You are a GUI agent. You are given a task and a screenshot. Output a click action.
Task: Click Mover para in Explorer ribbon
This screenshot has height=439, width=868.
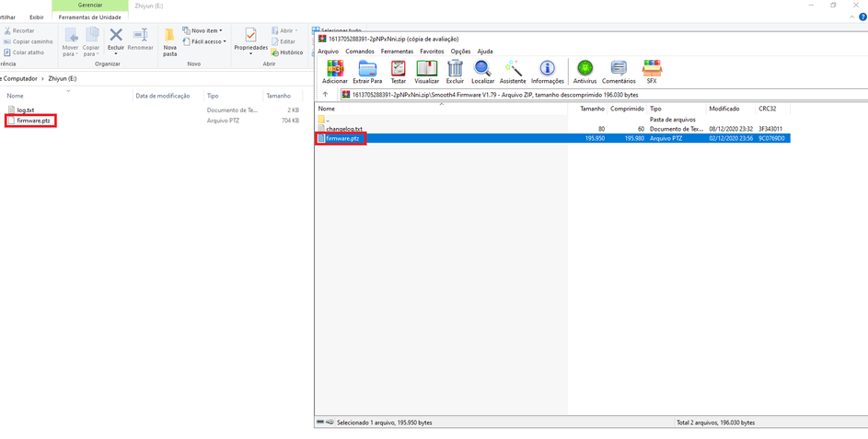70,41
